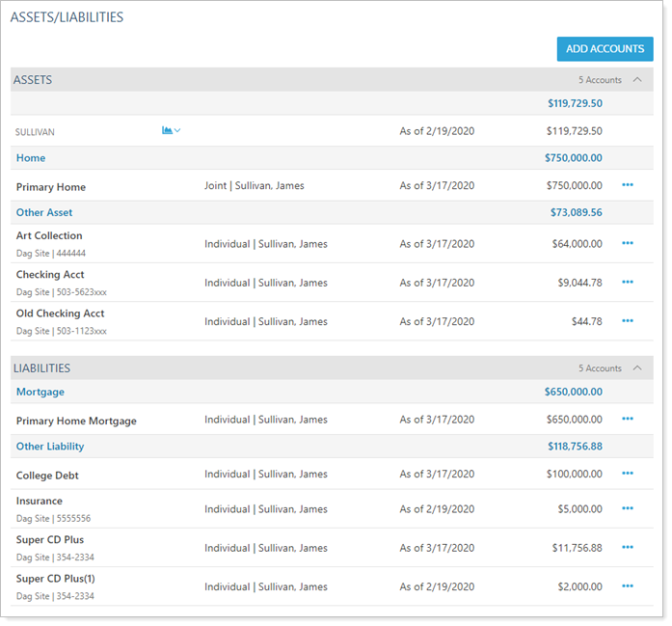Select the Art Collection account name
This screenshot has height=626, width=672.
coord(49,235)
